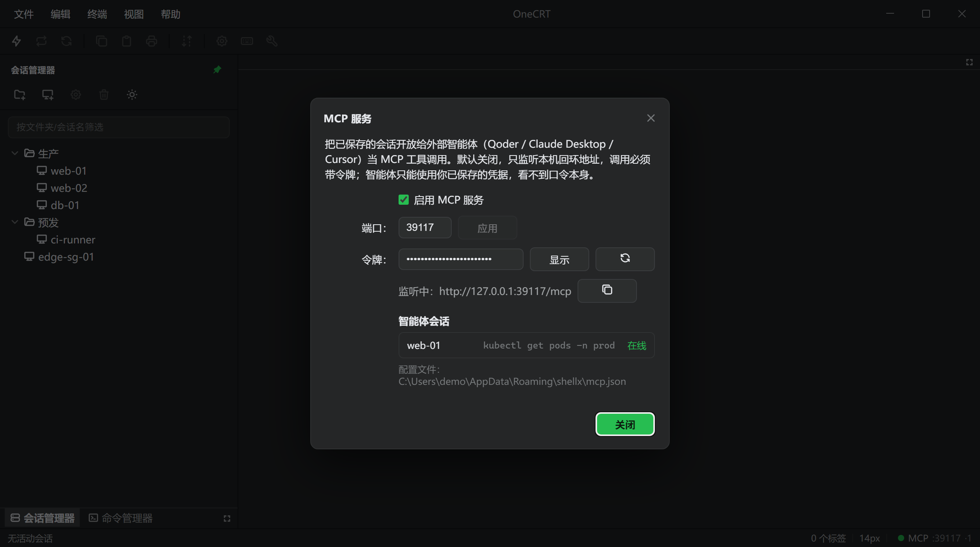Screen dimensions: 980x547
Task: Click the print toolbar icon
Action: tap(152, 41)
